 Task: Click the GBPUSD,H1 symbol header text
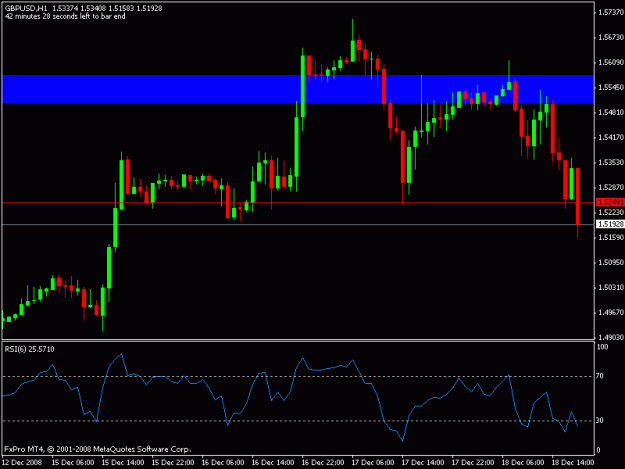26,8
